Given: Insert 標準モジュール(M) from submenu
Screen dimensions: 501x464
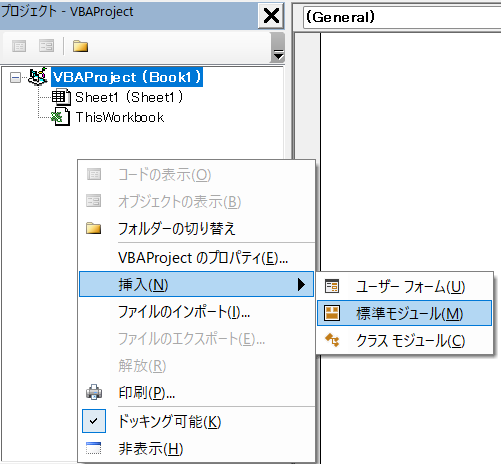Looking at the screenshot, I should (404, 313).
